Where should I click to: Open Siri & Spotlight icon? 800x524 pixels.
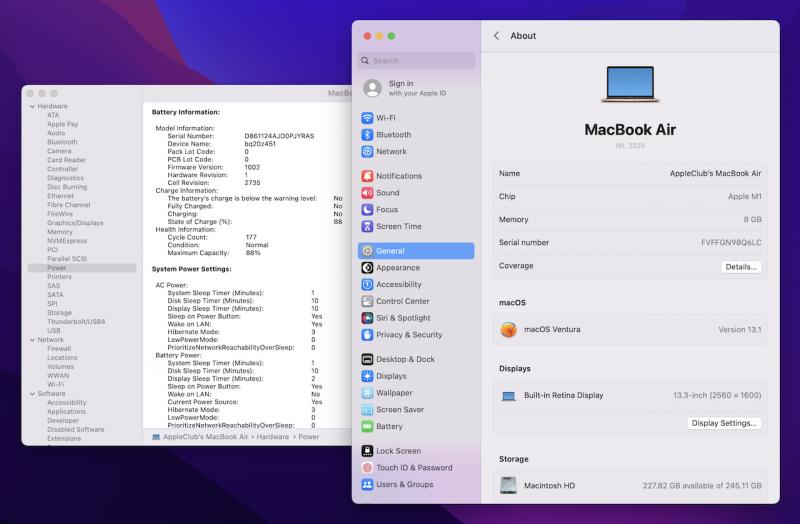[367, 318]
